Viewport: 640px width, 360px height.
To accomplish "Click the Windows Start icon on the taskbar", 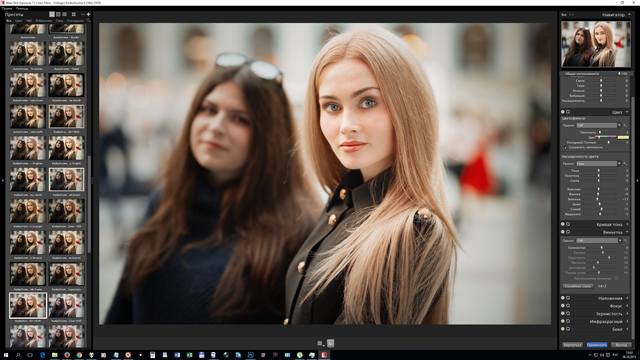I will point(6,355).
